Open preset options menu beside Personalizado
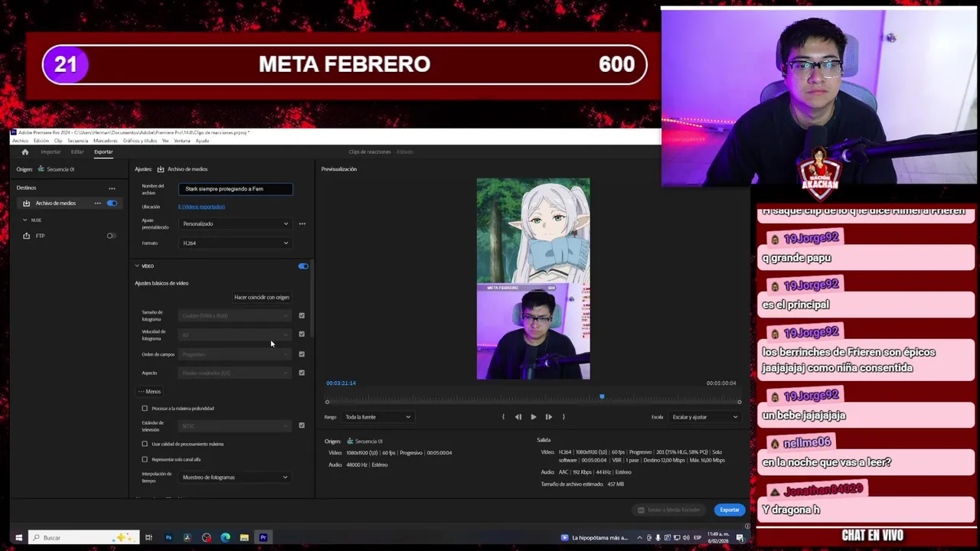The height and width of the screenshot is (551, 980). point(302,223)
